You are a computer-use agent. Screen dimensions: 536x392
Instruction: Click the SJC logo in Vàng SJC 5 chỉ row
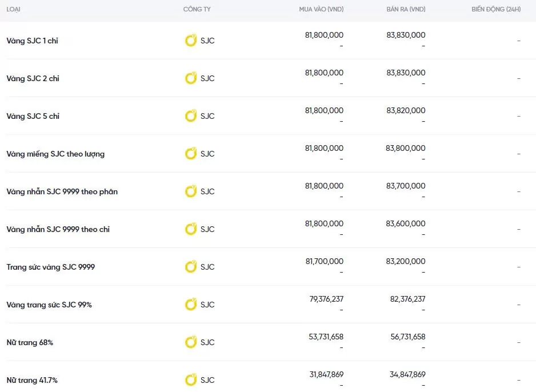[191, 116]
